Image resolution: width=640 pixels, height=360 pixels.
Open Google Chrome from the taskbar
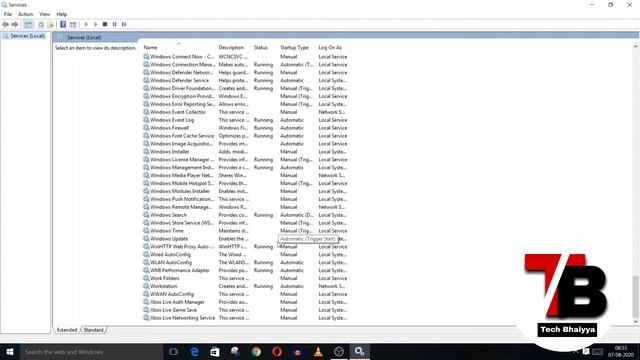point(256,352)
